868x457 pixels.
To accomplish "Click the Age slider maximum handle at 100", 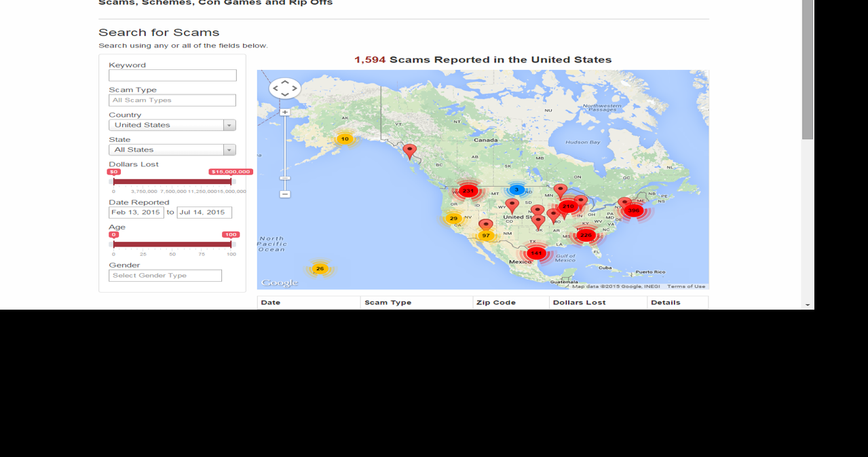I will pyautogui.click(x=231, y=244).
